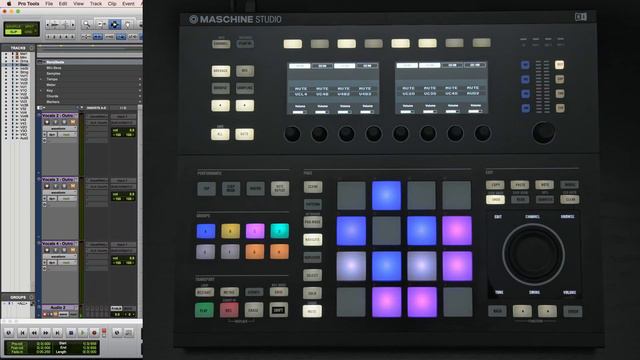Mute the Vocals 3 - Outro track

(73, 186)
